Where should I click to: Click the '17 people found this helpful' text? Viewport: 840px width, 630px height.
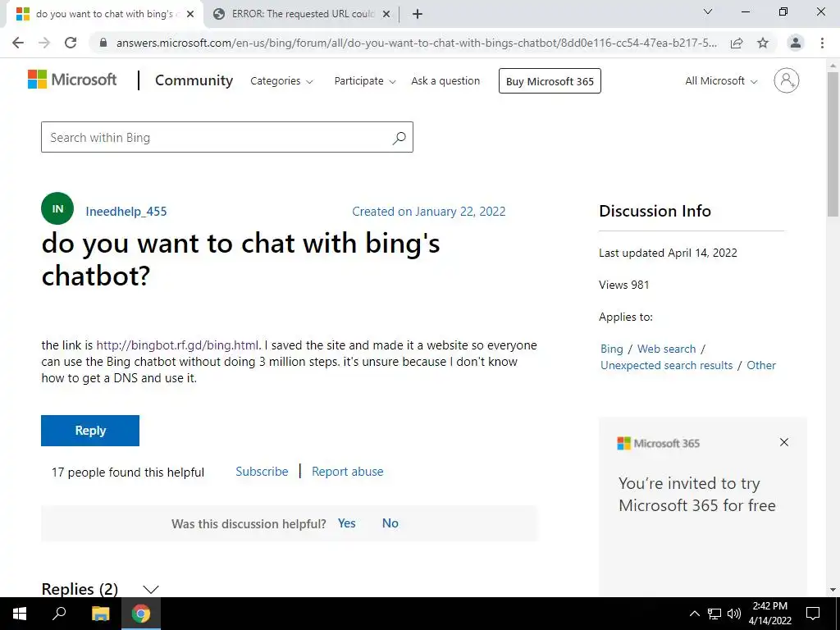(x=127, y=472)
